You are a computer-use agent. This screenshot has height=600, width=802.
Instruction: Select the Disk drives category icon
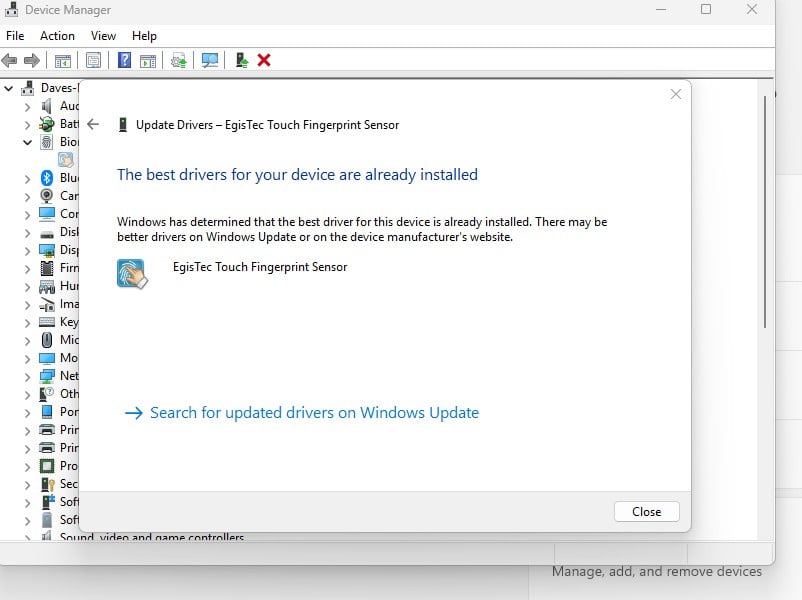coord(47,234)
